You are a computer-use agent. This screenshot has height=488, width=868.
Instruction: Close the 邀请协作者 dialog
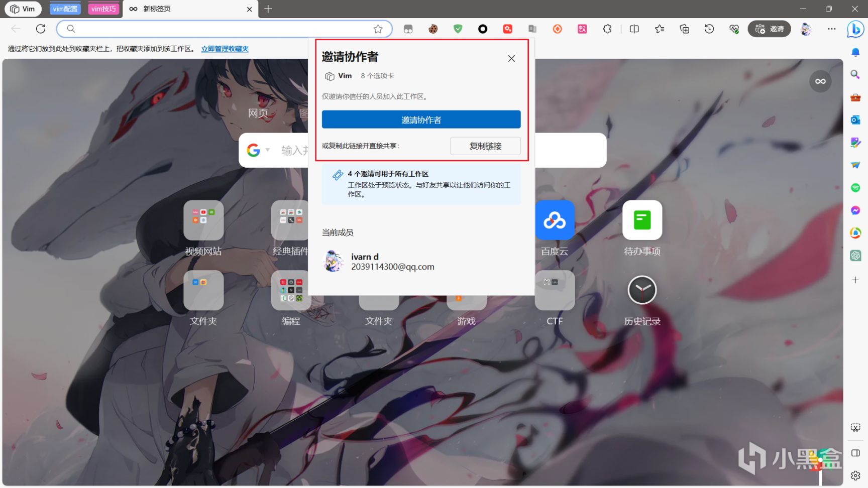(x=511, y=59)
